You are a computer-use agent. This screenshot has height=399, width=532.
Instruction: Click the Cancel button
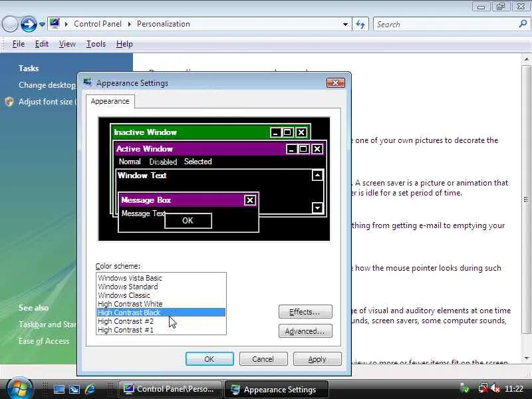tap(263, 359)
